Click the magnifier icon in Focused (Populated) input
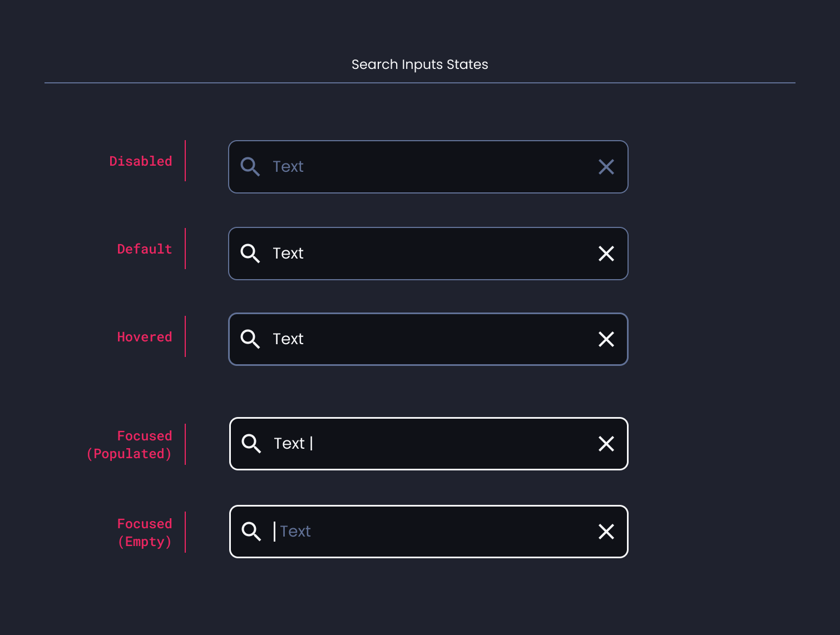840x635 pixels. click(251, 444)
